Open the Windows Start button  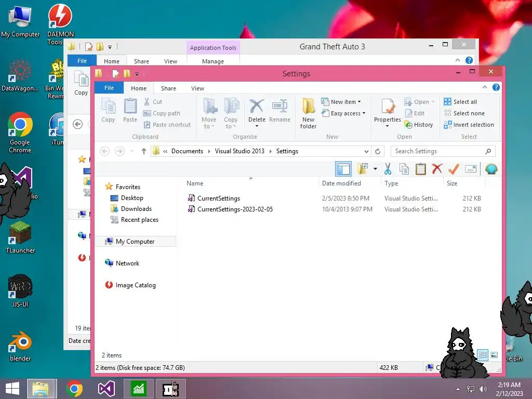pyautogui.click(x=12, y=389)
